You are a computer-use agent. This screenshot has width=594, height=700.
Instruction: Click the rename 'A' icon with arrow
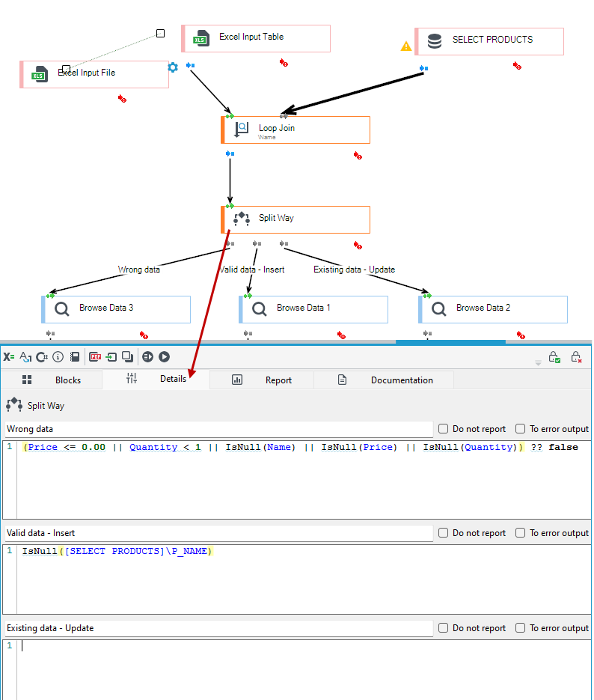(x=25, y=356)
